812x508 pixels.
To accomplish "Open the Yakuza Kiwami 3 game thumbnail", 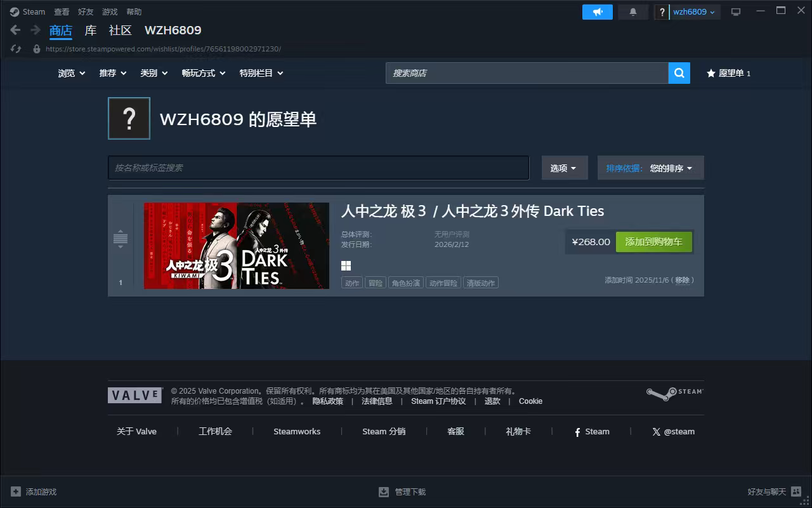I will [236, 246].
